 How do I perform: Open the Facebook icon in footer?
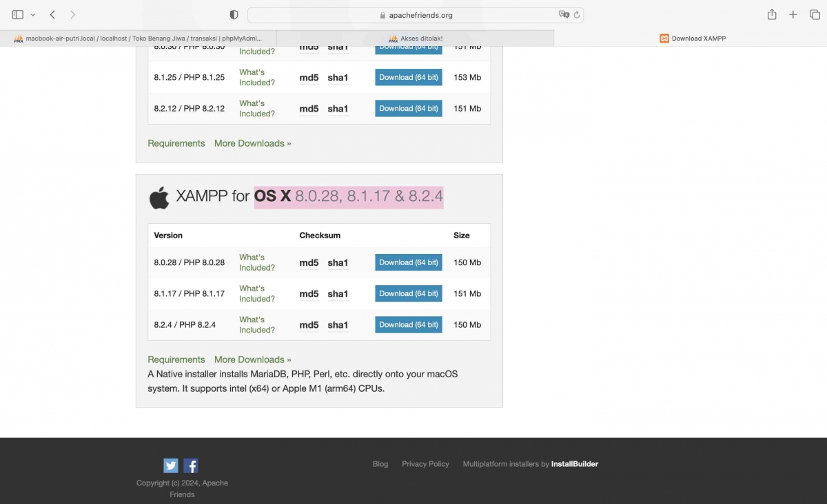(191, 465)
